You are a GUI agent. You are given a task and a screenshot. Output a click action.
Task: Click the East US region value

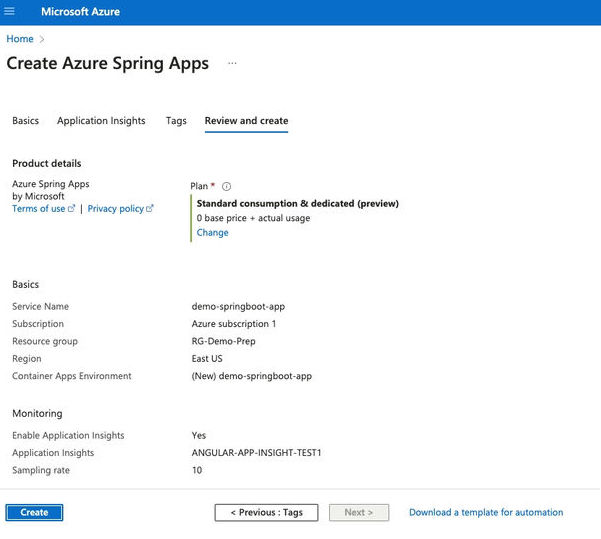pyautogui.click(x=207, y=359)
